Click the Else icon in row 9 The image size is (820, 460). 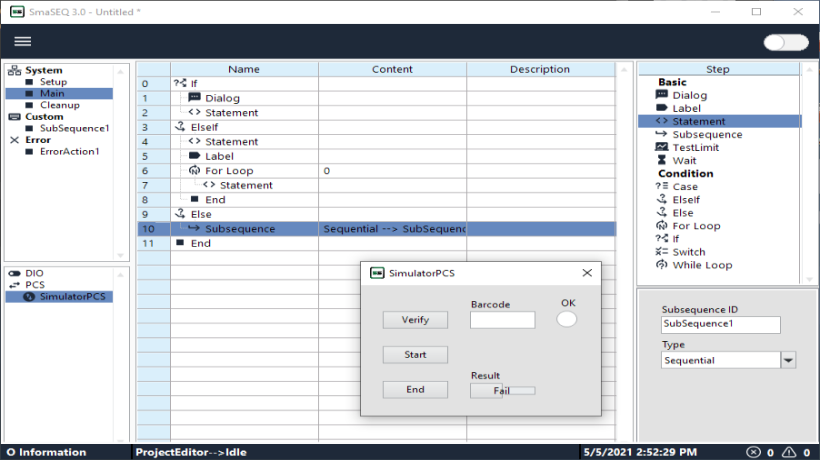pos(180,214)
